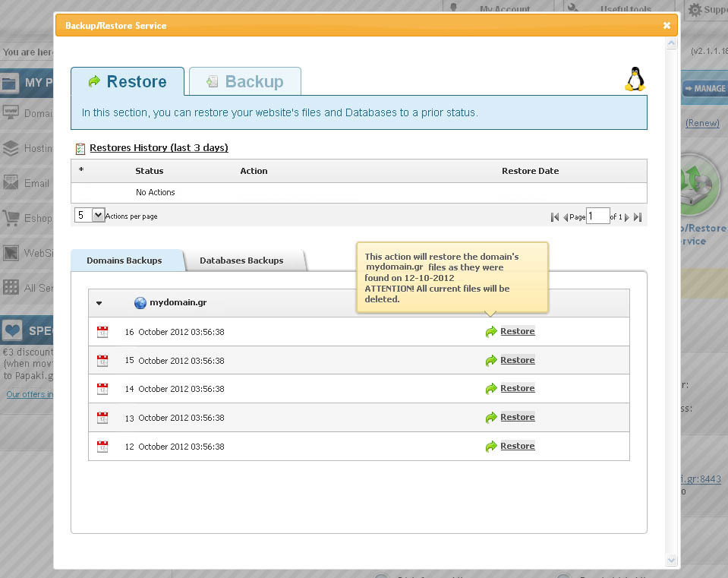Select the Databases Backups tab
Screen dimensions: 728x578
[x=241, y=261]
